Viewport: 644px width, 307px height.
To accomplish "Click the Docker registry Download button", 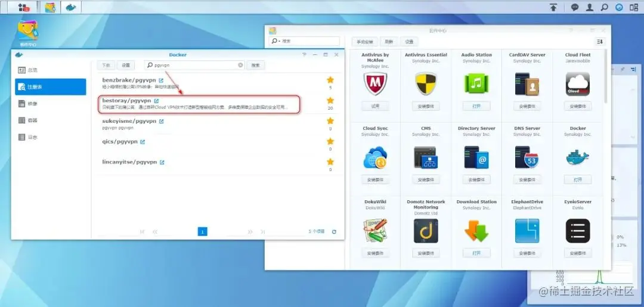I will tap(106, 65).
